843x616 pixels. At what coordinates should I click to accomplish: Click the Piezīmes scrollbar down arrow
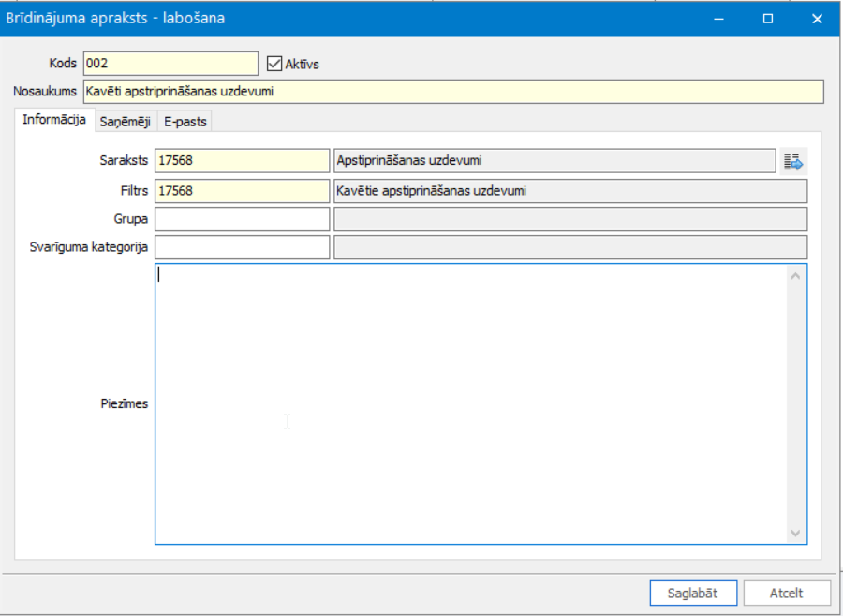pyautogui.click(x=796, y=533)
